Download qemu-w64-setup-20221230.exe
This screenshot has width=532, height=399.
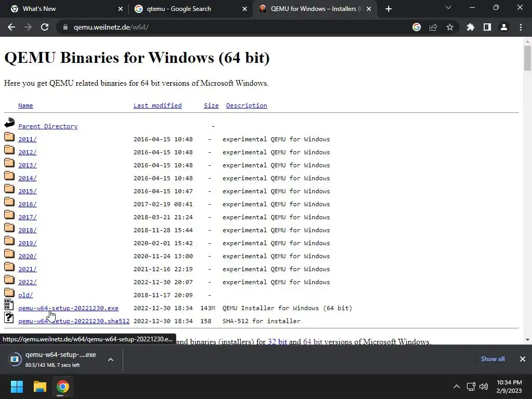click(x=68, y=308)
